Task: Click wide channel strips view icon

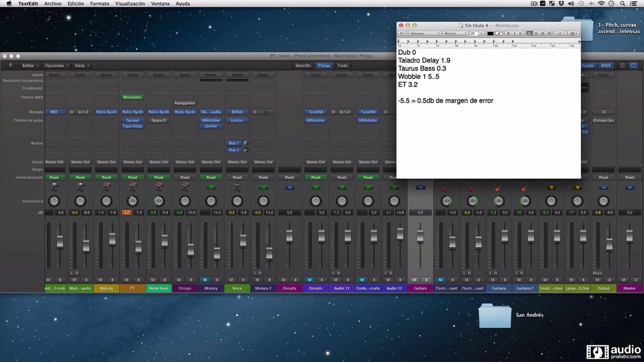Action: coord(633,65)
